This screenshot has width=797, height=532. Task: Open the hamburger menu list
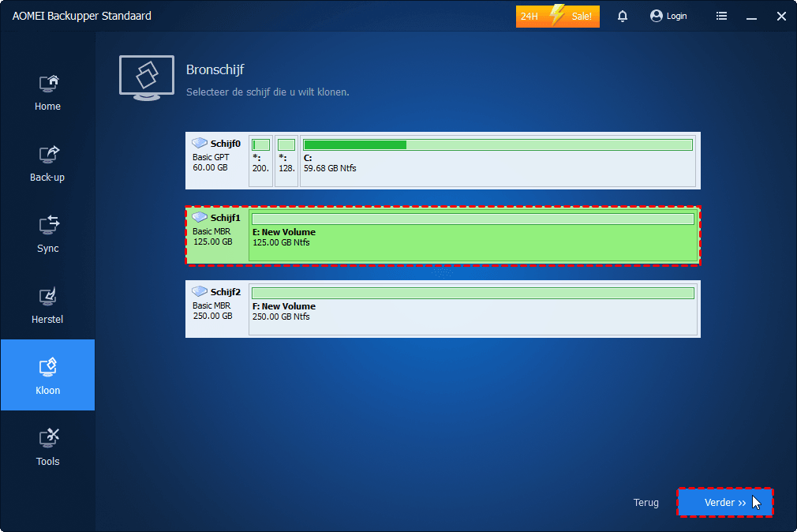point(721,17)
